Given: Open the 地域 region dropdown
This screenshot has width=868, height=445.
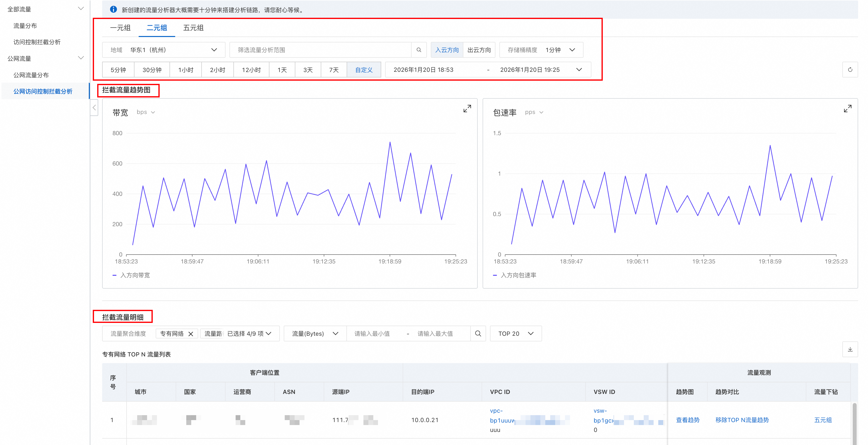Looking at the screenshot, I should point(164,50).
